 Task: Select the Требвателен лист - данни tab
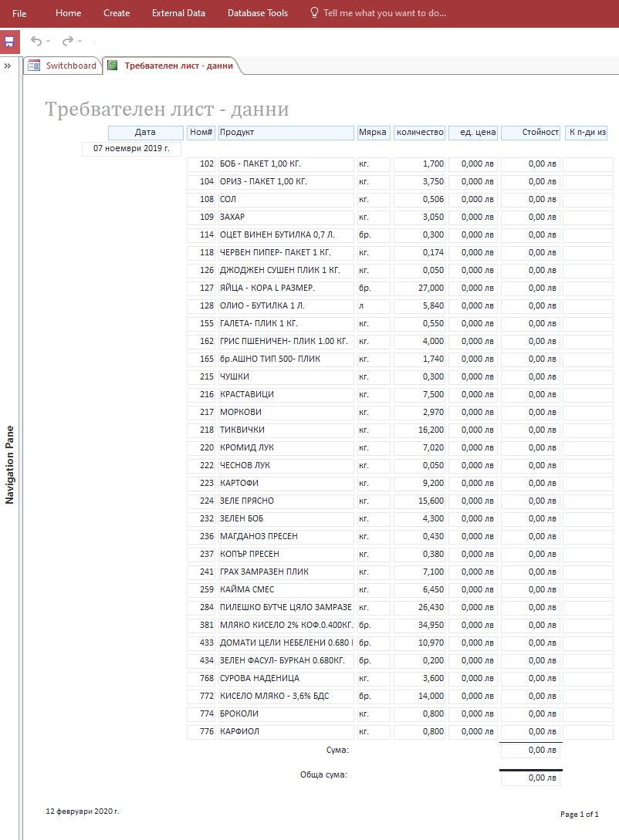[x=173, y=66]
